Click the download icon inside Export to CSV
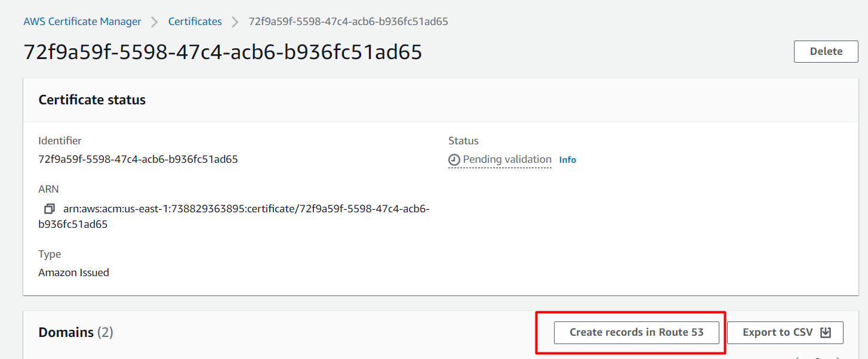 [826, 332]
